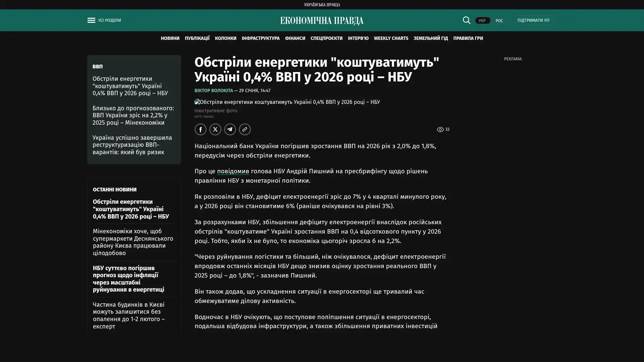Viewport: 644px width, 362px height.
Task: Expand УСІ РОЗДІЛИ sections list
Action: tap(109, 20)
